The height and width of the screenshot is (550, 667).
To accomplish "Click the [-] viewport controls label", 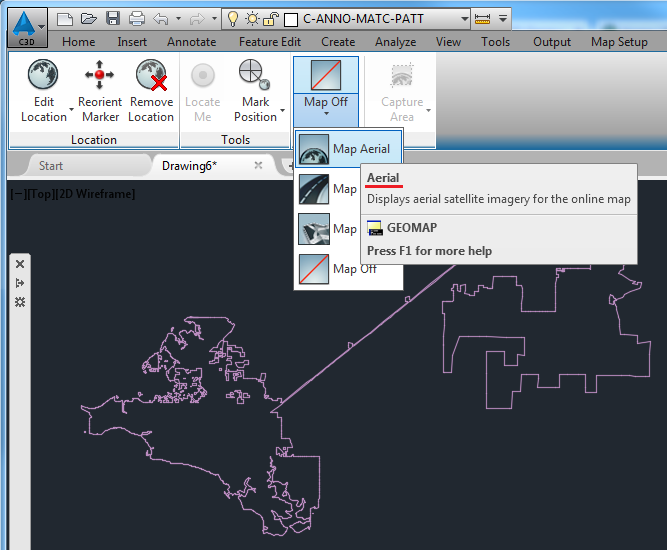I will point(18,194).
